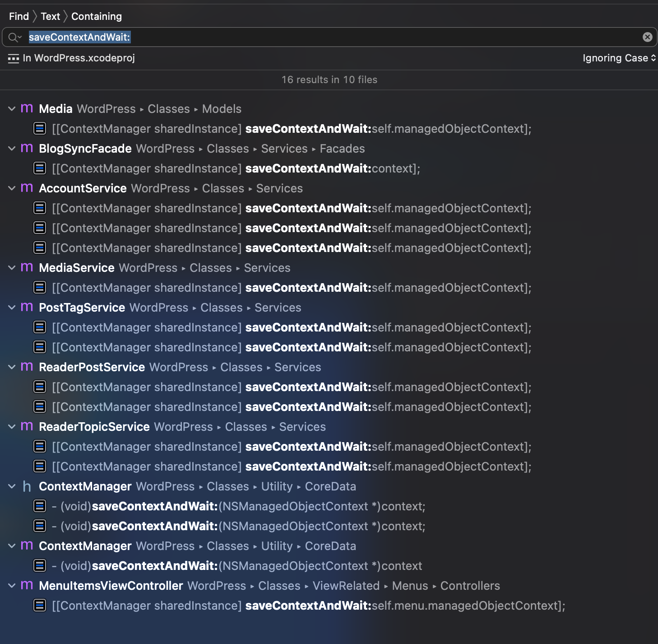This screenshot has height=644, width=658.
Task: Click the result icon under MenuItemsViewController
Action: pos(40,606)
